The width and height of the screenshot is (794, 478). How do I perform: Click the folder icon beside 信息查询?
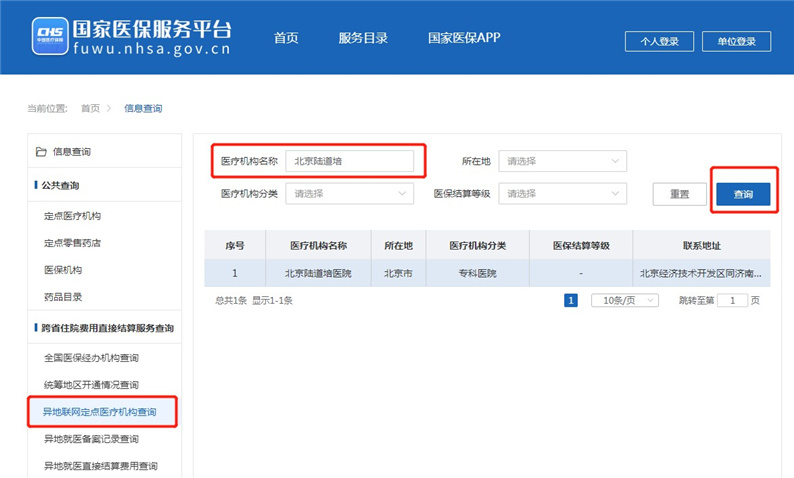pos(41,152)
